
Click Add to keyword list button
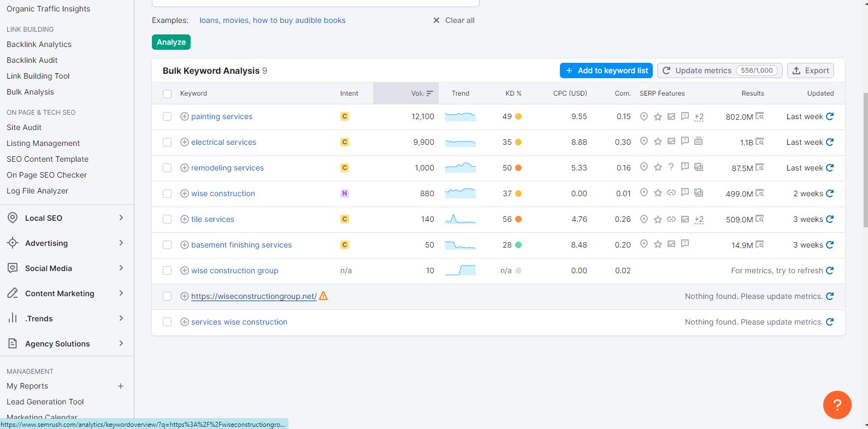(x=606, y=70)
